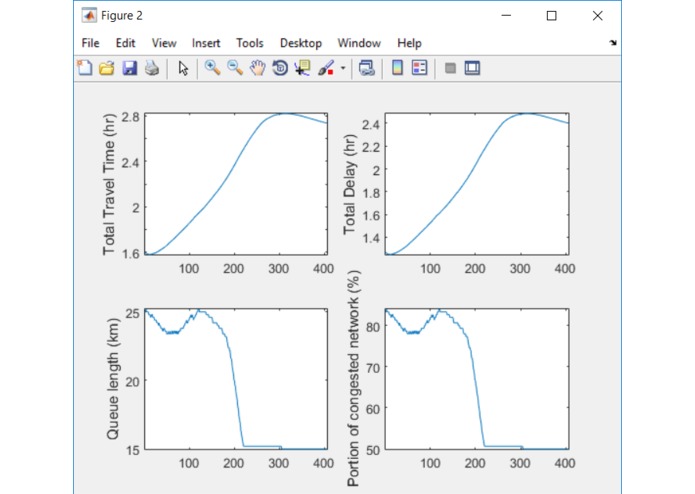
Task: Click the New Figure toolbar icon
Action: [85, 68]
